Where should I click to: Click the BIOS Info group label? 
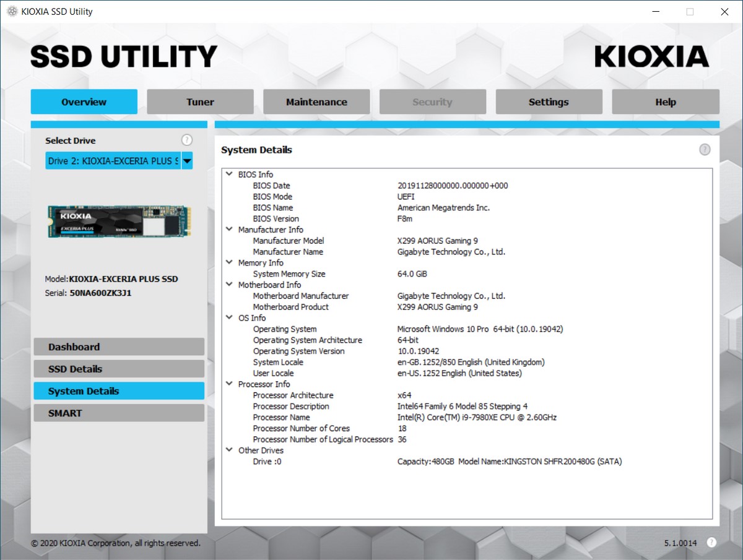click(256, 174)
